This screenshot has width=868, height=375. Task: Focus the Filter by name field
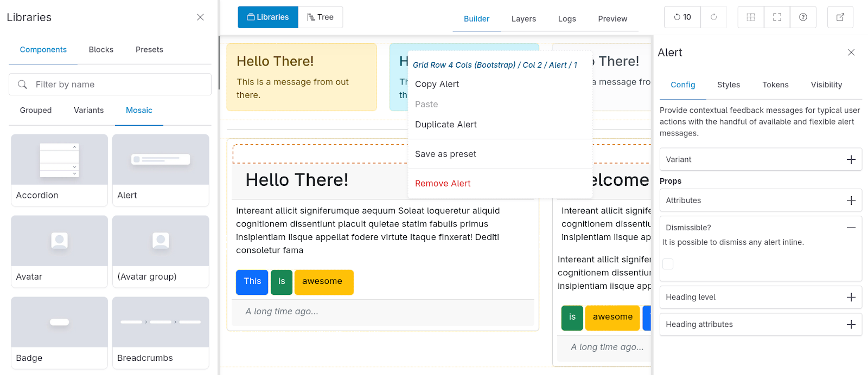(x=110, y=85)
